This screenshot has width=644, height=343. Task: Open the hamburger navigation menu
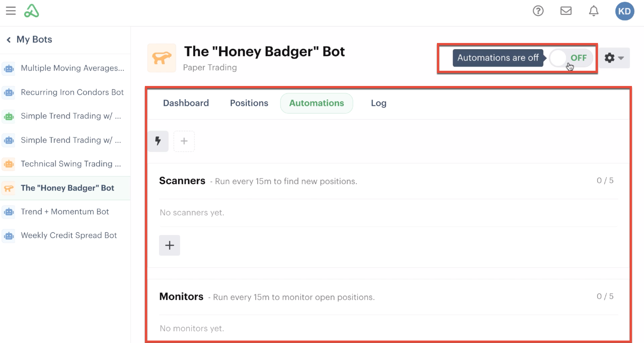(x=11, y=11)
